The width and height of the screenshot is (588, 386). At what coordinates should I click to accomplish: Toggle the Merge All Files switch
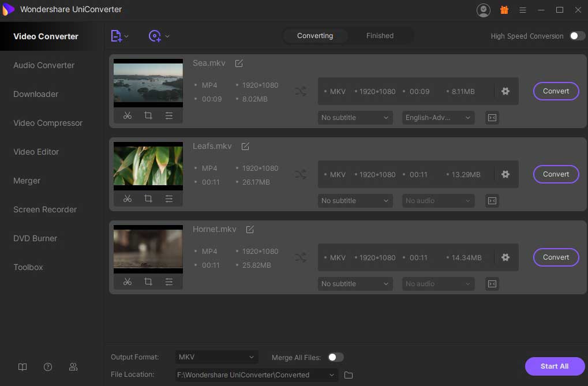click(335, 358)
